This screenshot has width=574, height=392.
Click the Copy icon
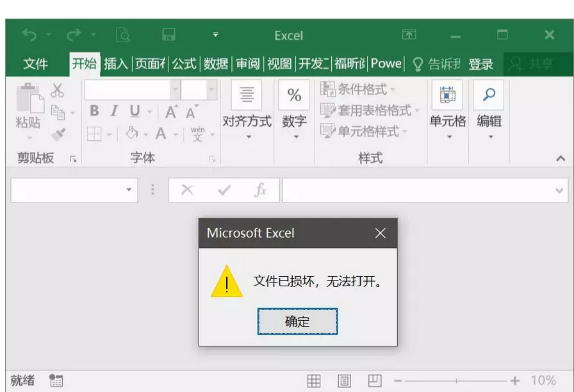[58, 112]
